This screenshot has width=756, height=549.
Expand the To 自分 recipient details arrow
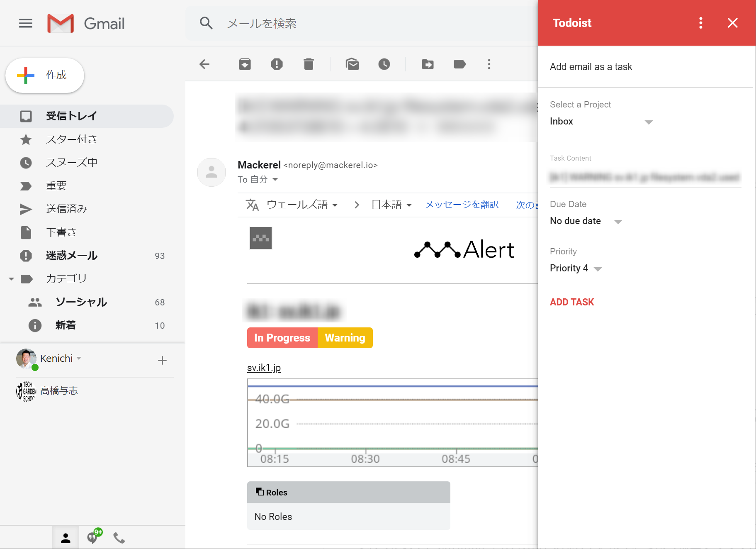[275, 180]
